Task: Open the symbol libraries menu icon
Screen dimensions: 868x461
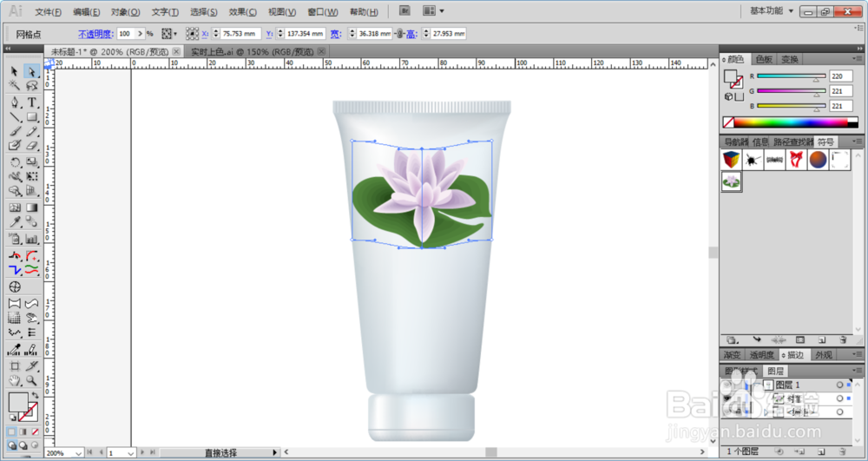Action: tap(731, 339)
